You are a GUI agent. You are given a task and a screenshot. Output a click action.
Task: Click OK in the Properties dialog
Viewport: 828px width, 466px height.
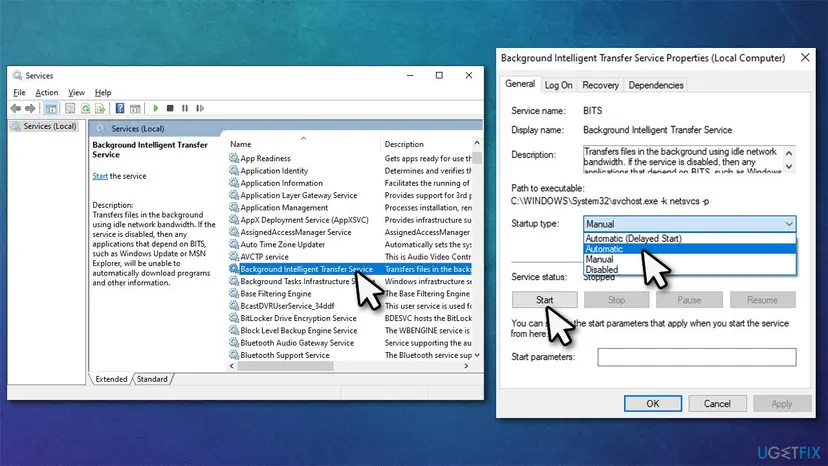tap(653, 404)
